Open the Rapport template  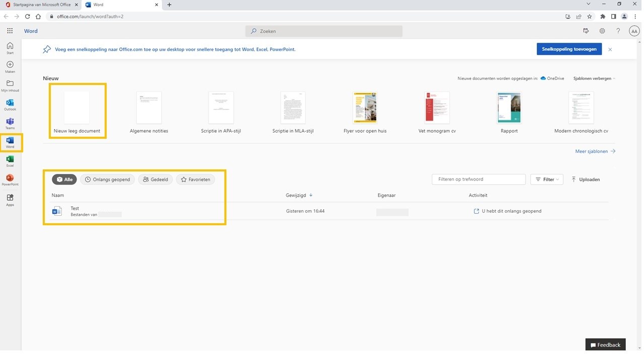coord(509,113)
